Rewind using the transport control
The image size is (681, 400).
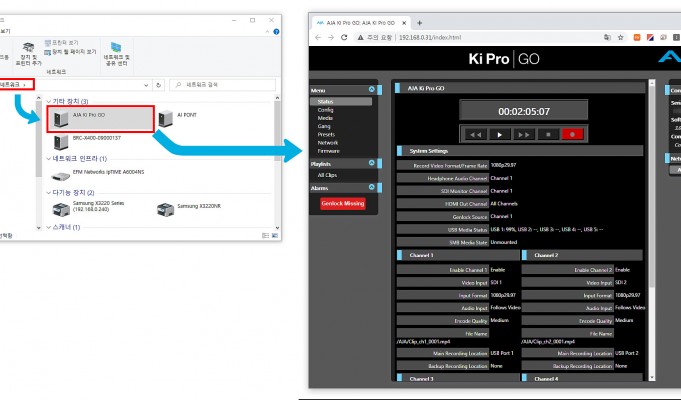pos(476,135)
